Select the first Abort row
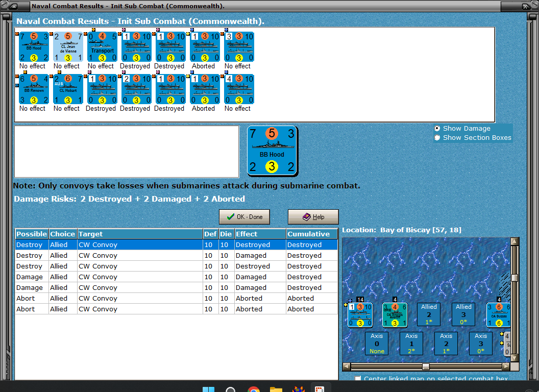Viewport: 539px width, 392px height. [176, 298]
